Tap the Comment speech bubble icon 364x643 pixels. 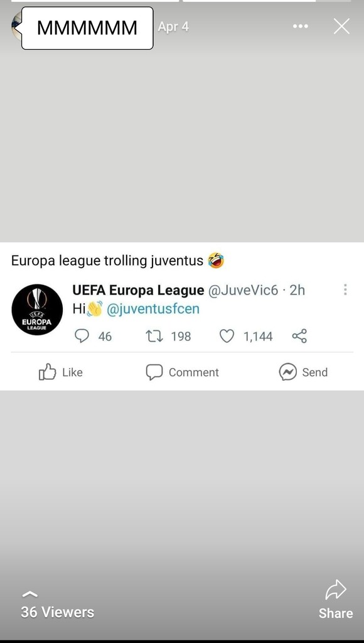[x=154, y=372]
